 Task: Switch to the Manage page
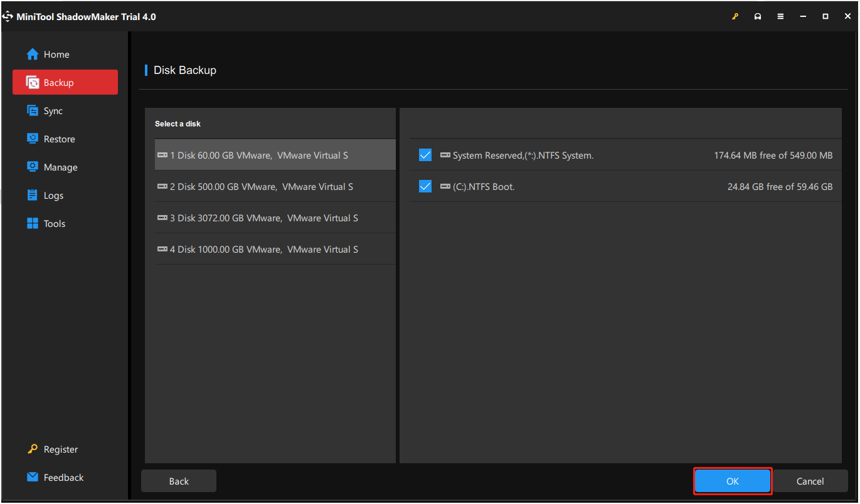(x=65, y=167)
